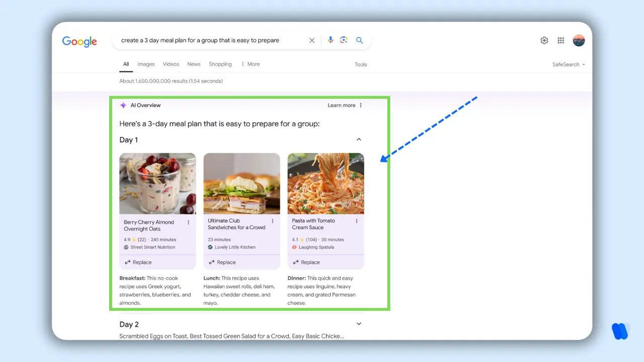
Task: Open options menu on Pasta with Tomato card
Action: click(357, 221)
